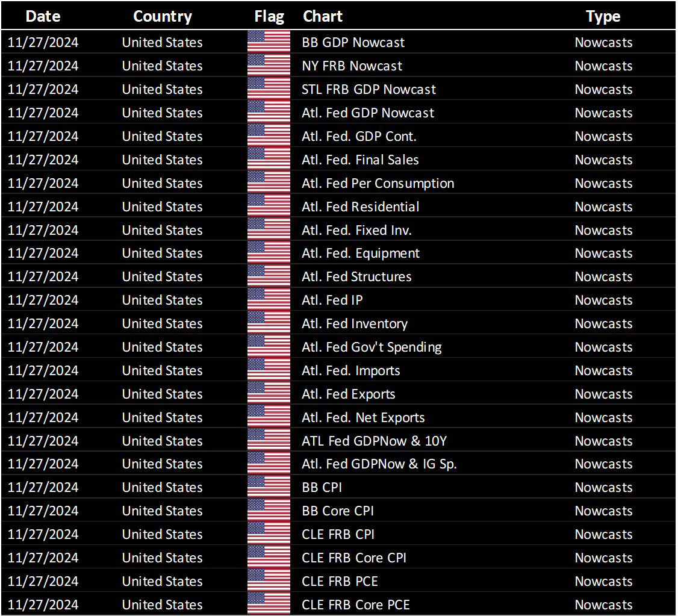This screenshot has width=678, height=616.
Task: Open the Atl. Fed GDP Nowcast chart entry
Action: (x=367, y=113)
